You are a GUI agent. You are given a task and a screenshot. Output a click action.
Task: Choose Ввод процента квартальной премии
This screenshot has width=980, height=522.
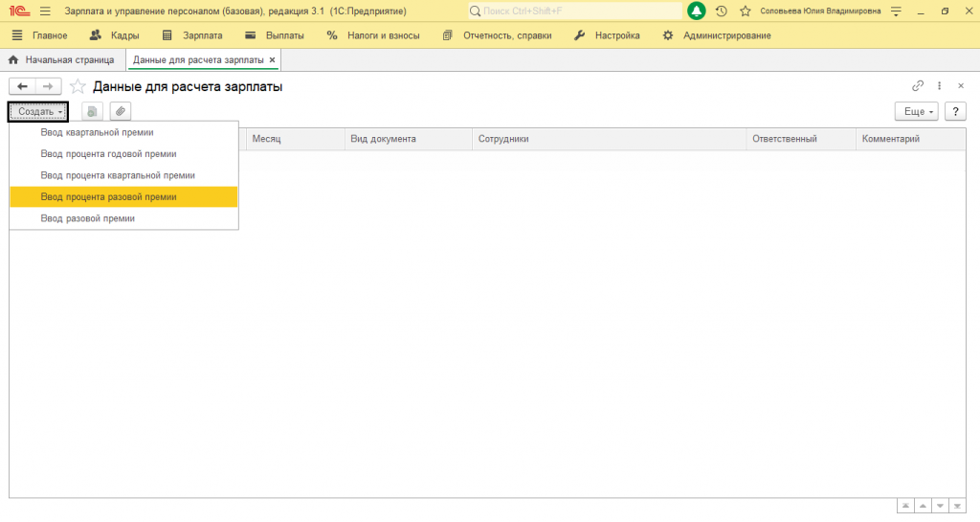pyautogui.click(x=123, y=175)
